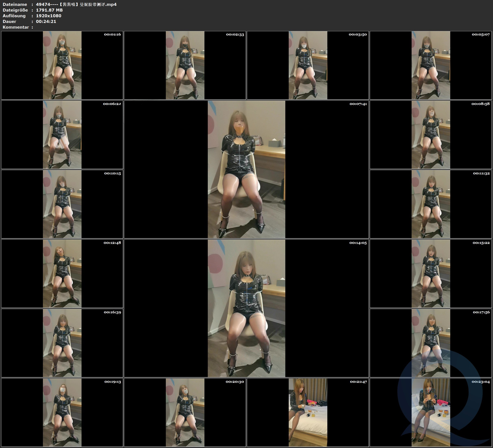
Task: Select the thumbnail marked 00:11:32
Action: pyautogui.click(x=431, y=204)
